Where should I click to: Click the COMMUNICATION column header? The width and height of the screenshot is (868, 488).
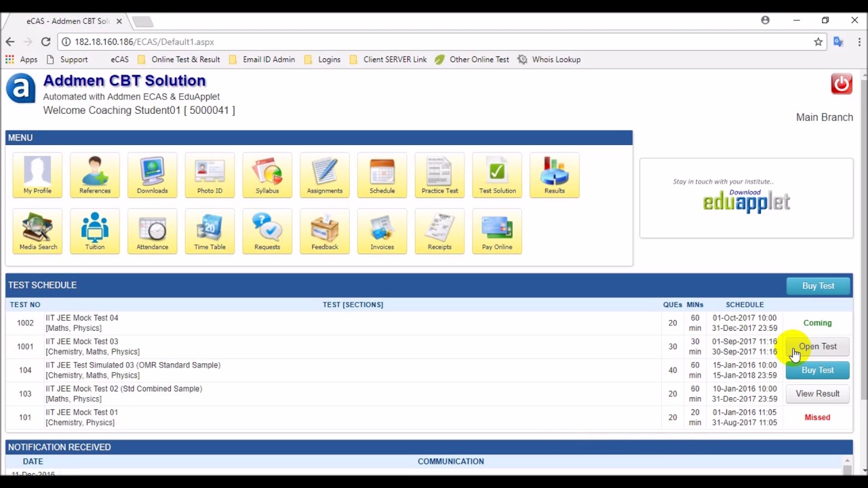451,462
